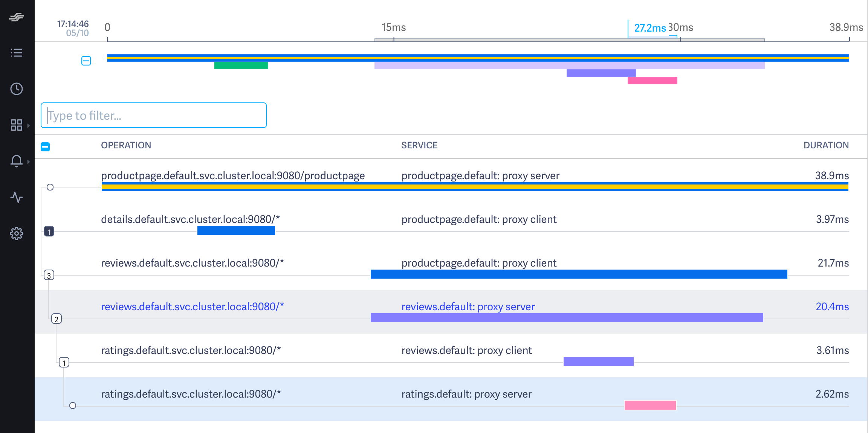Collapse the root productpage span node
Screen dimensions: 868x433
tap(50, 187)
